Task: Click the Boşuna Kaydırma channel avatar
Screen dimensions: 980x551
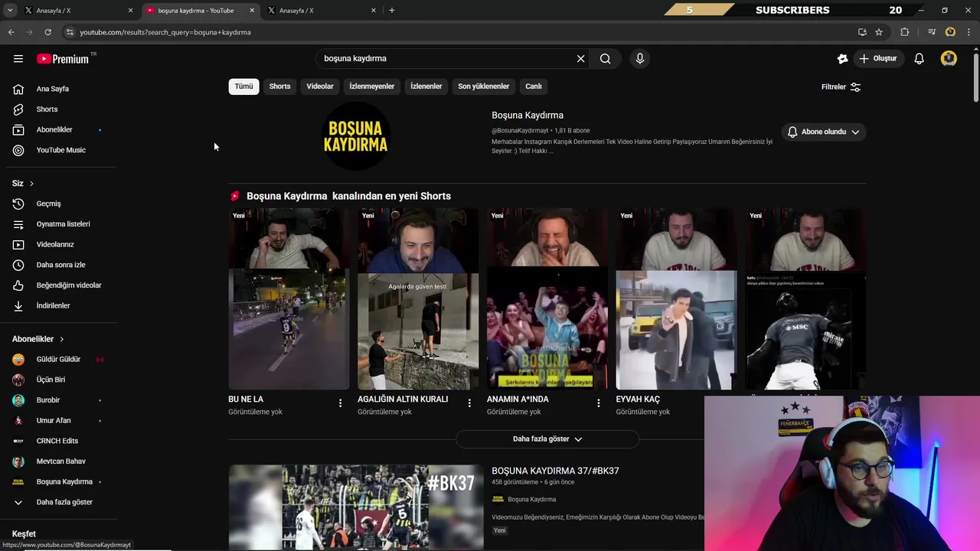Action: pyautogui.click(x=356, y=136)
